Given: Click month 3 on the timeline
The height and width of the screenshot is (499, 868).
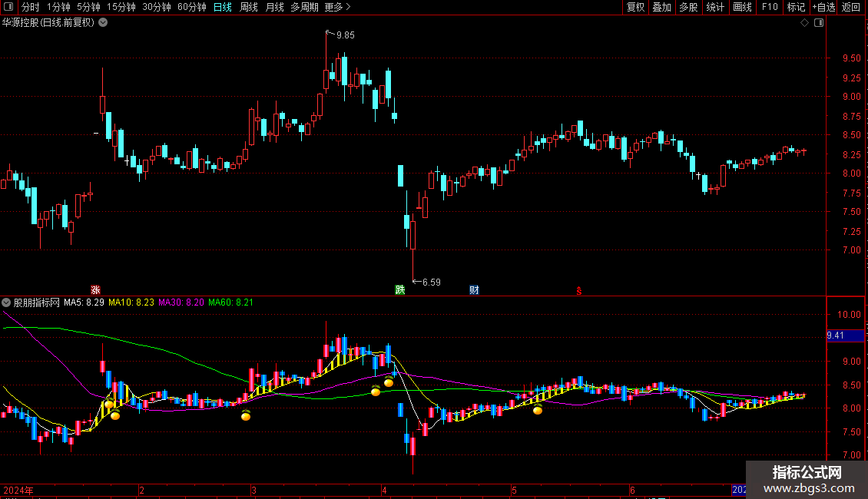Looking at the screenshot, I should tap(253, 490).
